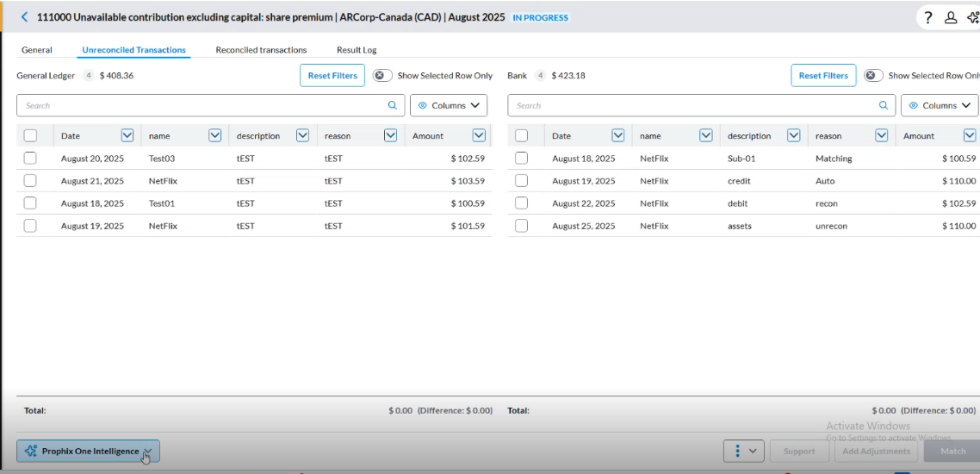Click into the Bank search field
980x474 pixels.
click(689, 106)
